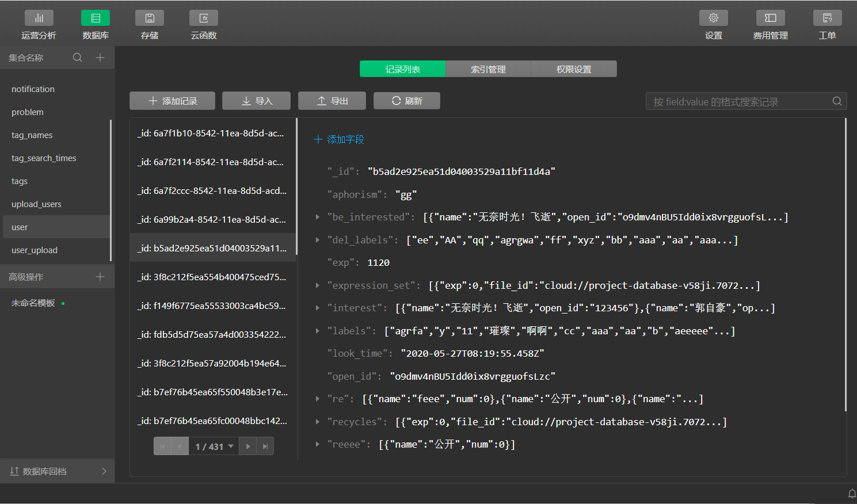
Task: Select the tag_names collection
Action: 56,135
